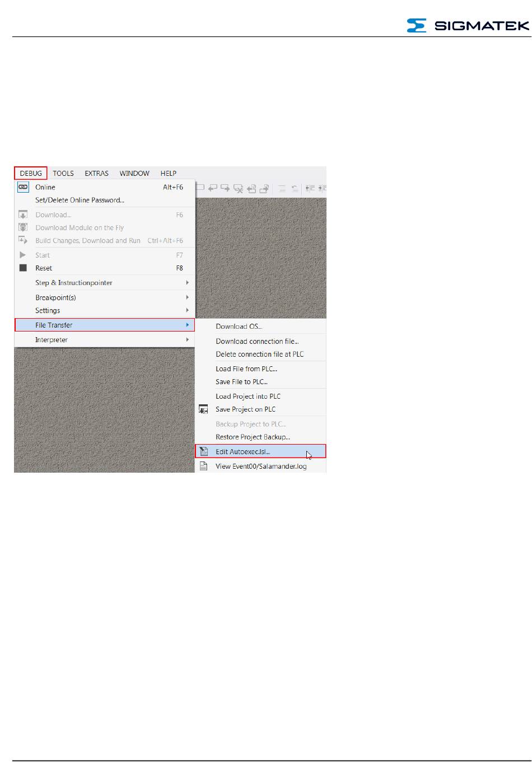Click the F7 shortcut text beside Start
The image size is (532, 779).
coord(180,255)
